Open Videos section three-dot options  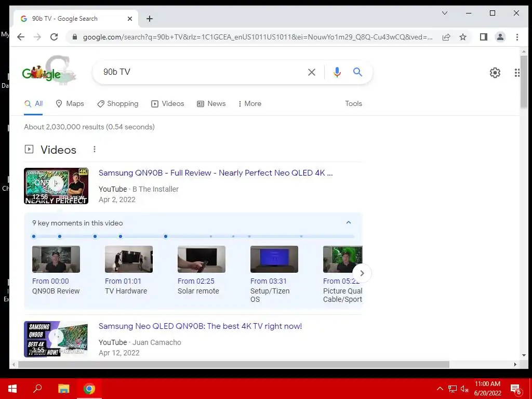point(95,149)
